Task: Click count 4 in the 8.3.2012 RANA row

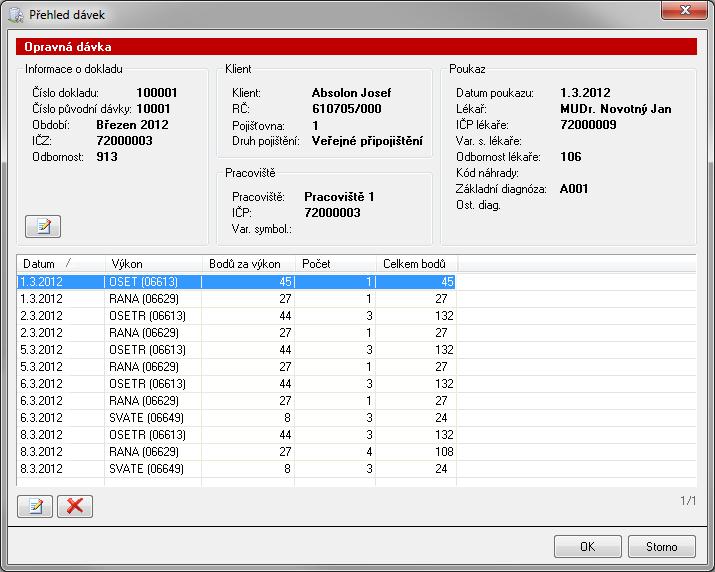Action: point(369,452)
